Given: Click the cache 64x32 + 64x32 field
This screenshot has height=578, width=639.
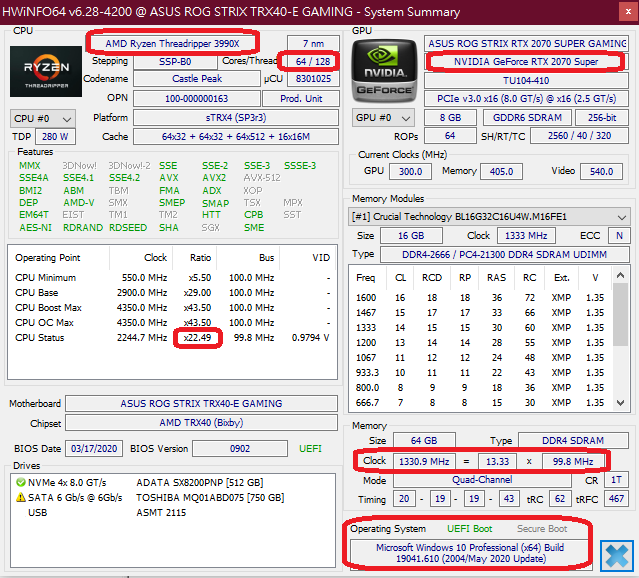Looking at the screenshot, I should (236, 137).
